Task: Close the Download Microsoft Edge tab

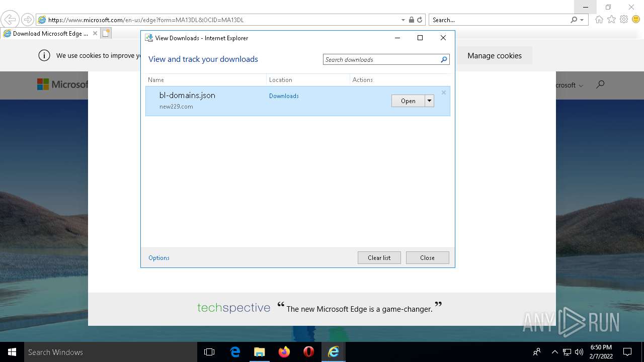Action: [95, 33]
